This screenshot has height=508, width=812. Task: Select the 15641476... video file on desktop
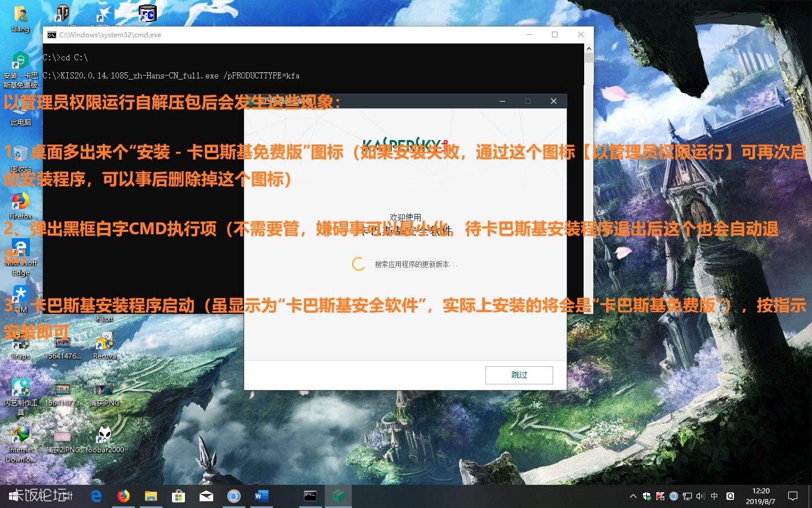[x=63, y=345]
